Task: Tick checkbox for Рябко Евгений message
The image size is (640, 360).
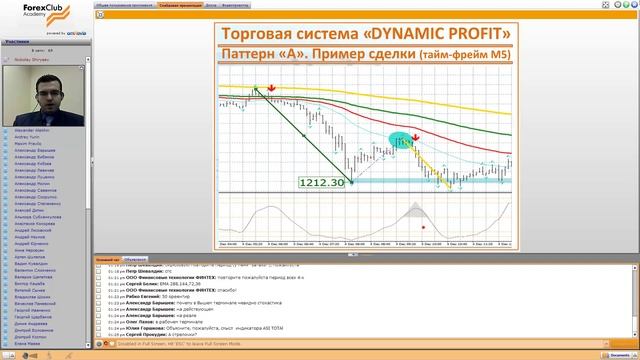Action: (98, 296)
